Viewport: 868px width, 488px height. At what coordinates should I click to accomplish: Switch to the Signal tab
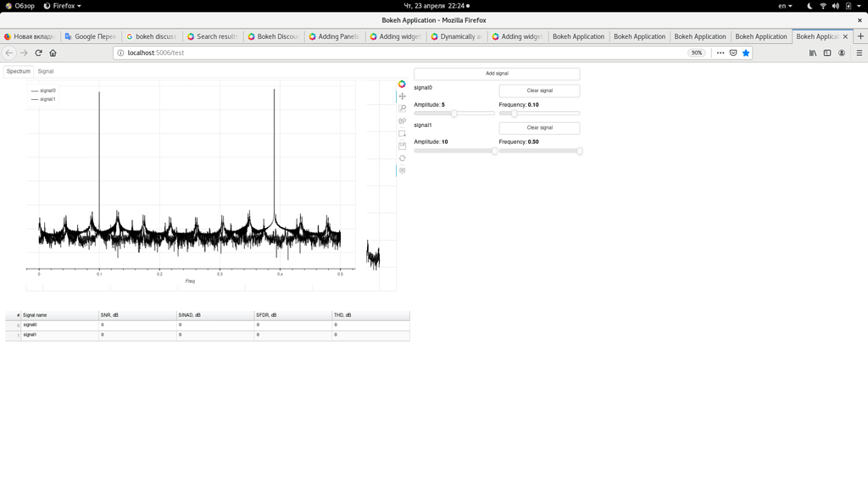click(x=45, y=71)
